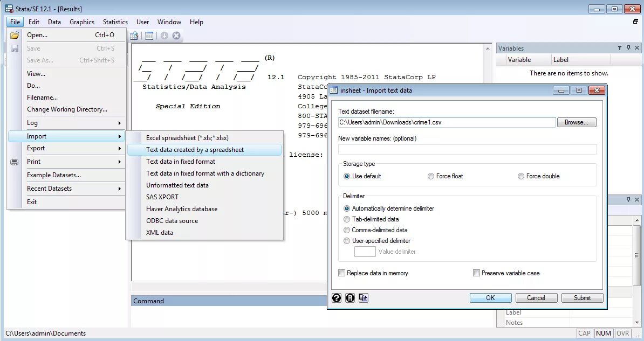The width and height of the screenshot is (644, 341).
Task: Click the help question-mark icon in insheet dialog
Action: (337, 298)
